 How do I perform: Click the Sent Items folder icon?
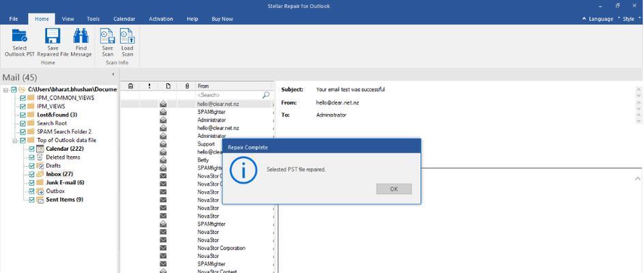tap(40, 199)
